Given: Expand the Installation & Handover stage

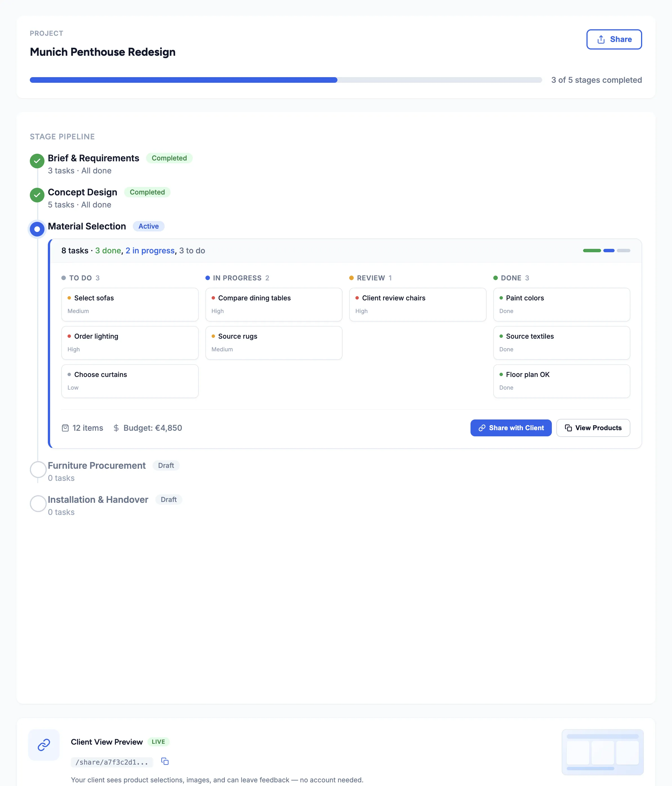Looking at the screenshot, I should 98,500.
